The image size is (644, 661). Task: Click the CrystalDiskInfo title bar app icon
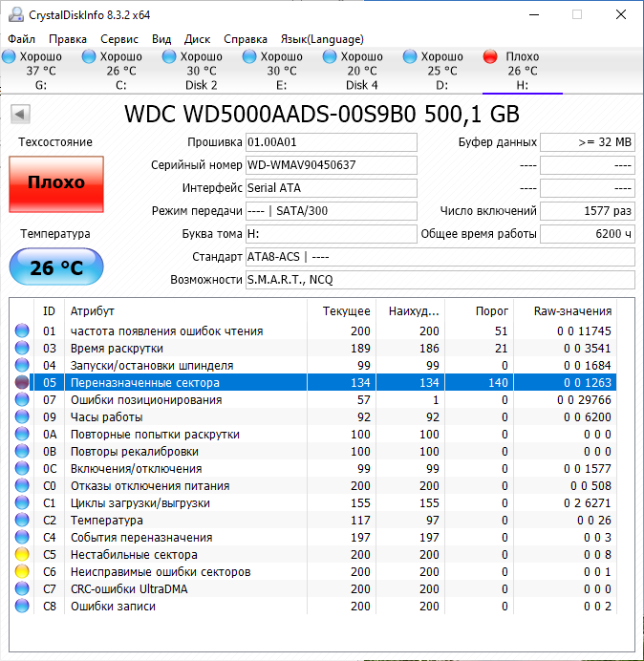point(16,14)
